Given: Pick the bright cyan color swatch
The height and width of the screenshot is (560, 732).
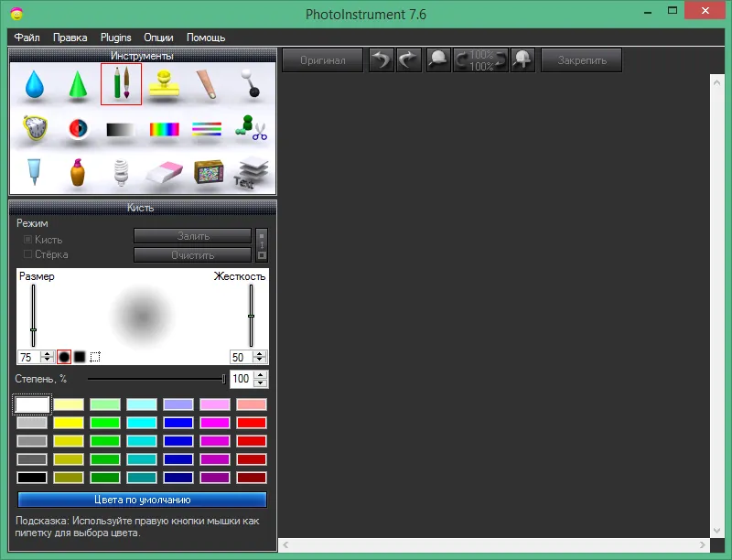Looking at the screenshot, I should tap(142, 423).
